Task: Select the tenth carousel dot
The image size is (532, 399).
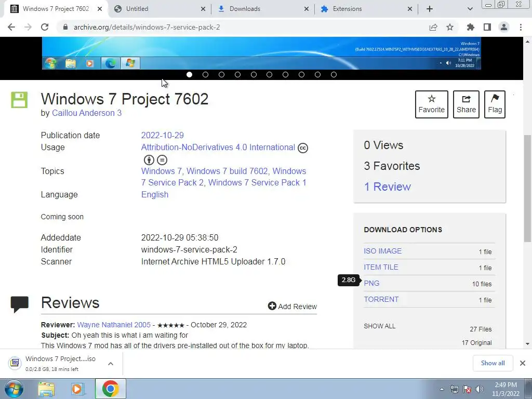Action: click(334, 75)
